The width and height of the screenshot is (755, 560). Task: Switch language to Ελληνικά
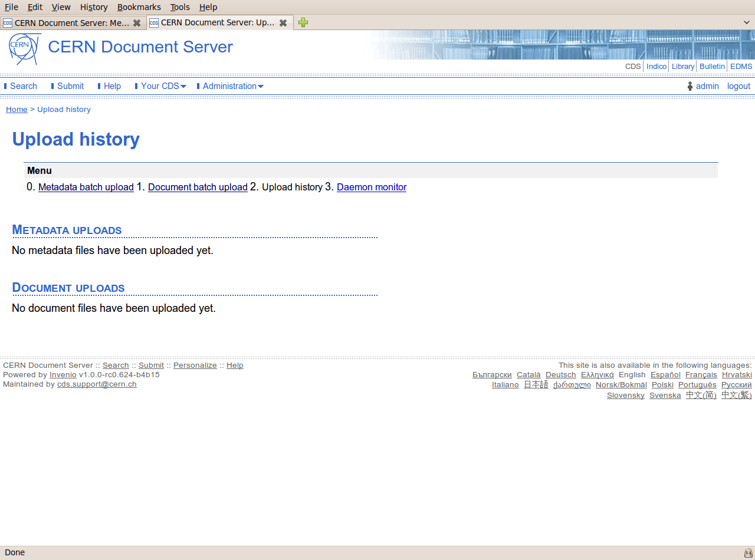point(598,375)
